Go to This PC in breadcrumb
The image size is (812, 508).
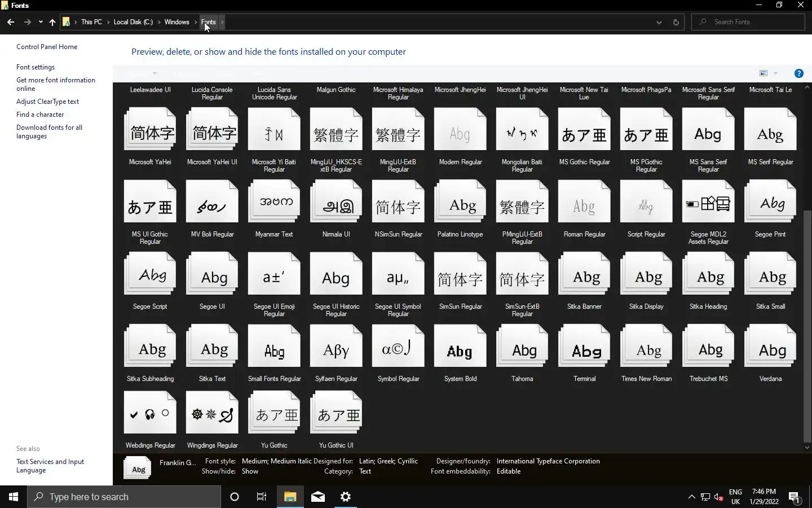click(91, 22)
